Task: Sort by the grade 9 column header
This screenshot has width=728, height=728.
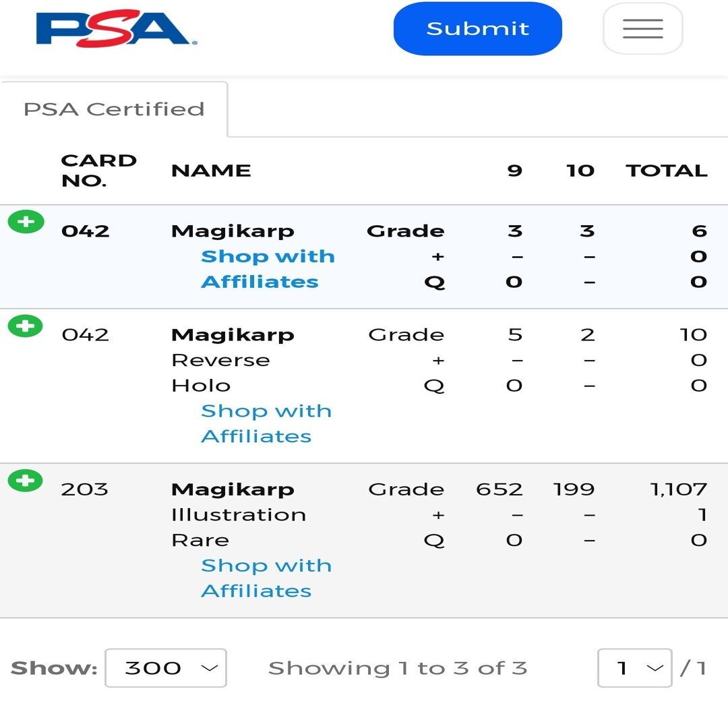Action: pos(514,171)
